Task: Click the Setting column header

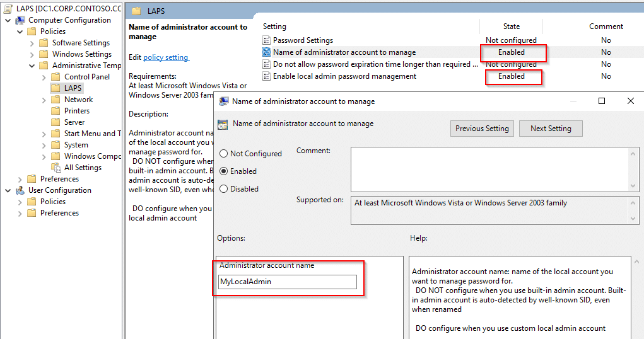Action: (275, 26)
